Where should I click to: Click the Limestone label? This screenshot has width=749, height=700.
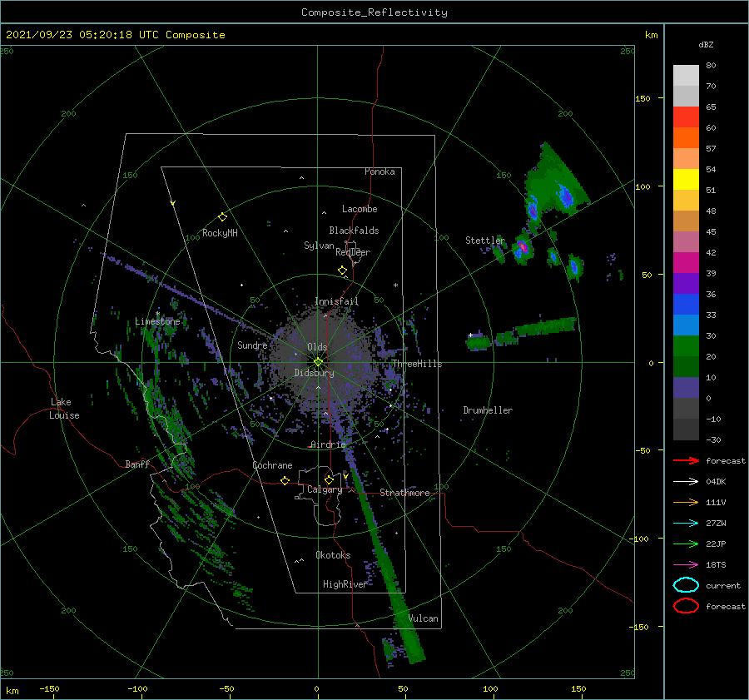[157, 321]
